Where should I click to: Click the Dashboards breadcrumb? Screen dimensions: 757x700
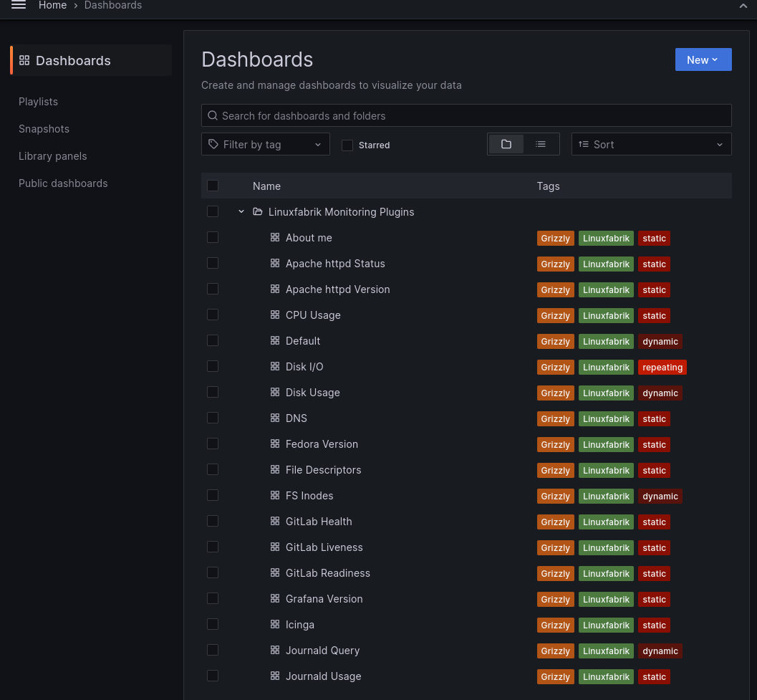(113, 5)
